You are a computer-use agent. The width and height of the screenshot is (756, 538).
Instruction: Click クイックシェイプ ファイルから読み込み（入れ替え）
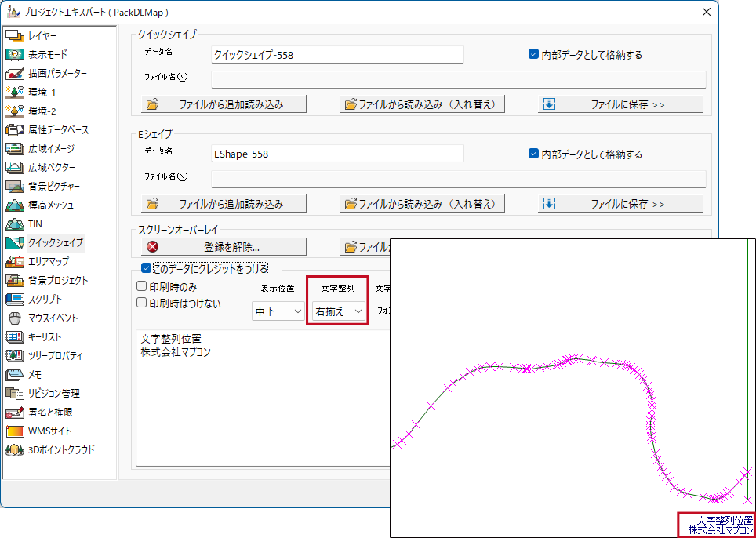coord(423,104)
